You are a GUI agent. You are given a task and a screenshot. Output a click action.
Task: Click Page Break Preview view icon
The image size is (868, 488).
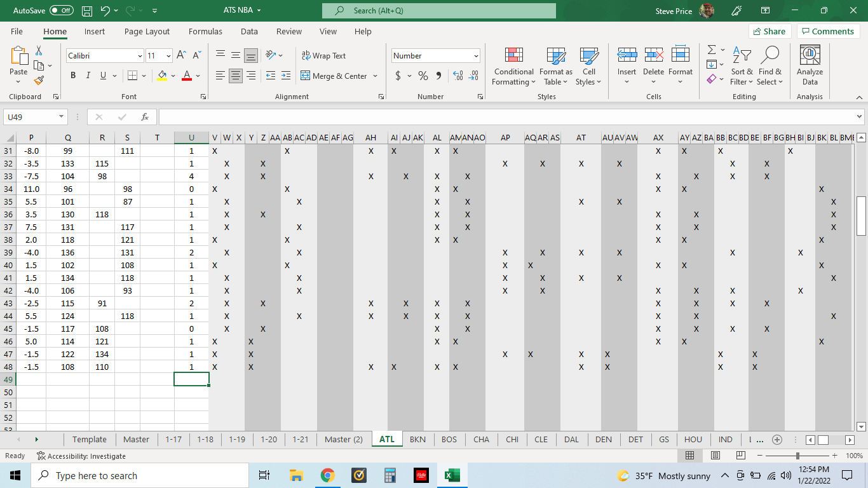tap(740, 456)
